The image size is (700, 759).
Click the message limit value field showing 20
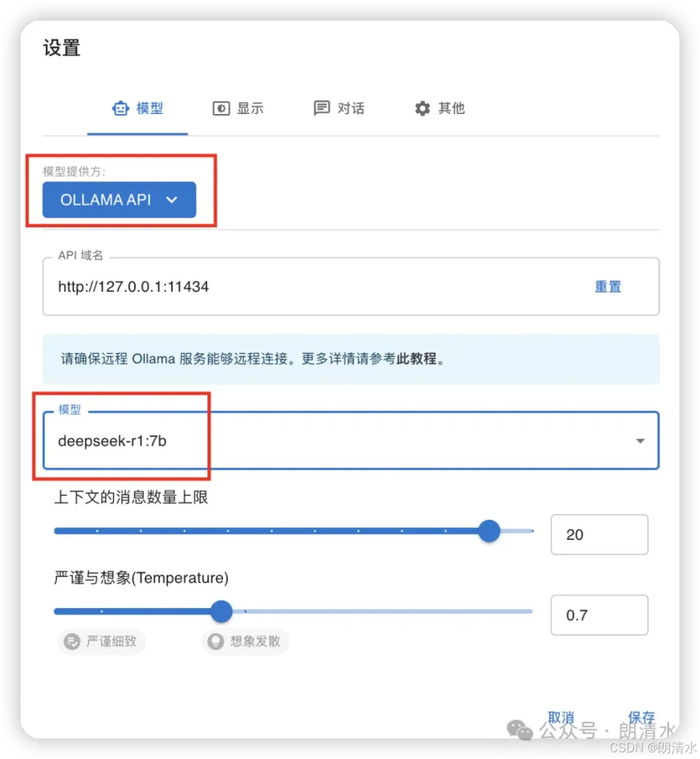click(599, 535)
